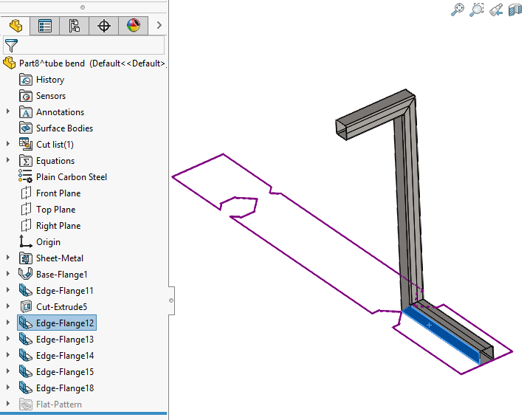Viewport: 527px width, 420px height.
Task: Click the Section View icon
Action: click(515, 10)
